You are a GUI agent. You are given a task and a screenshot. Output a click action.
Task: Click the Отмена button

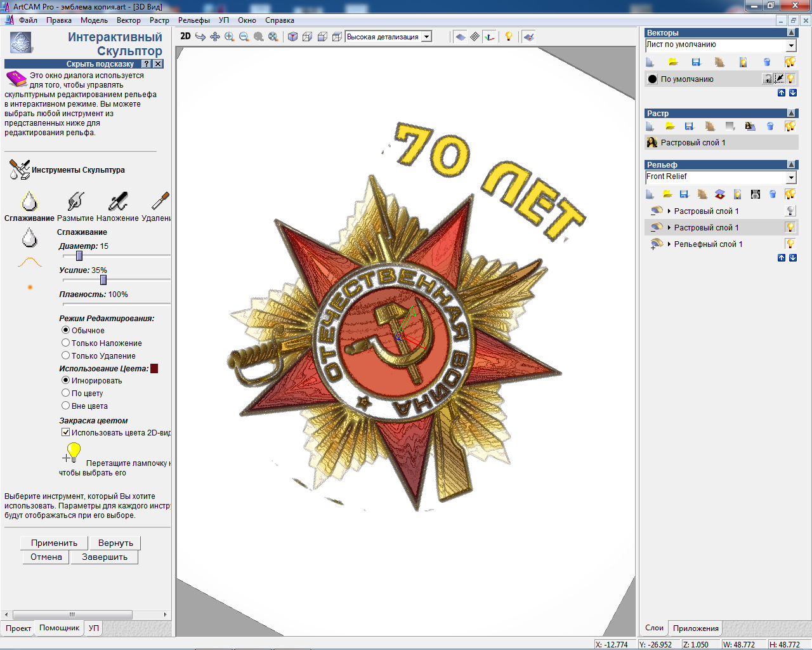[46, 557]
